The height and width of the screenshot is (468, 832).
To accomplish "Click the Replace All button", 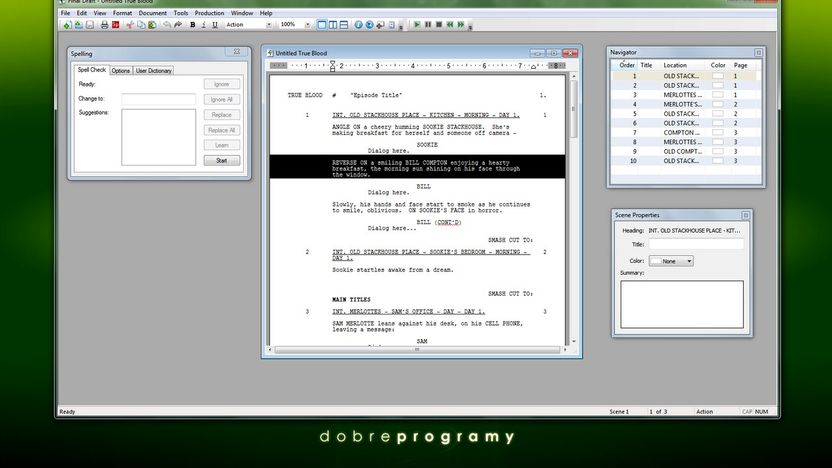I will (x=222, y=130).
